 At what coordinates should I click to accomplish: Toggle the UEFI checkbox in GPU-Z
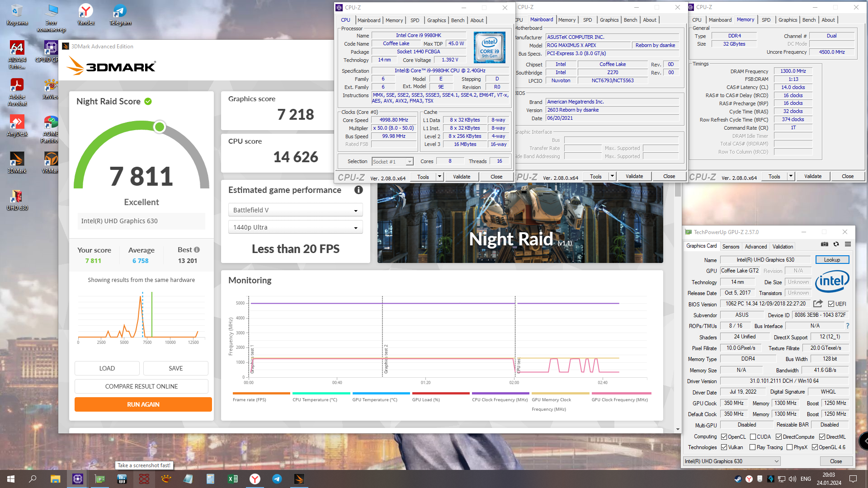831,304
